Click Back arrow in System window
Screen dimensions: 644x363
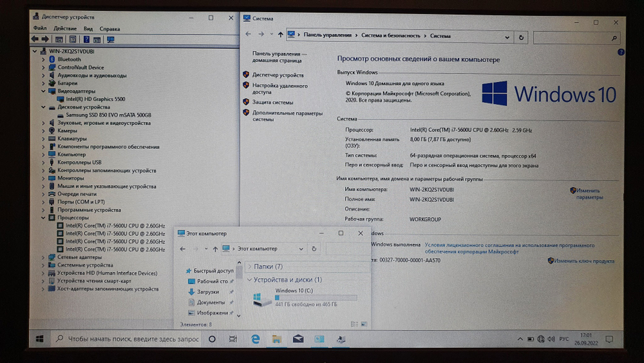pyautogui.click(x=248, y=35)
